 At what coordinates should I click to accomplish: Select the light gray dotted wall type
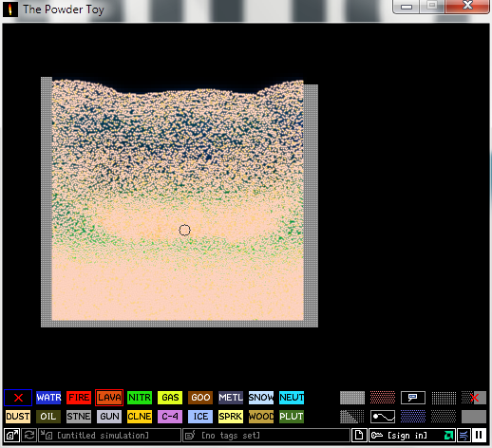(x=352, y=398)
